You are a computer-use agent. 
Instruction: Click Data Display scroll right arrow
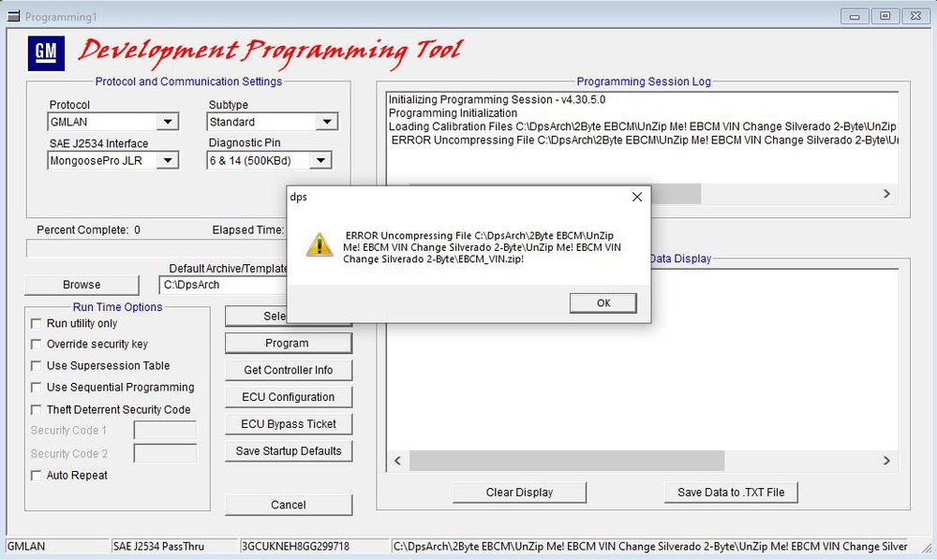tap(886, 461)
